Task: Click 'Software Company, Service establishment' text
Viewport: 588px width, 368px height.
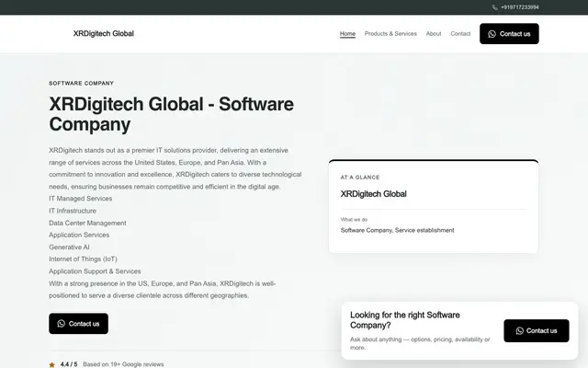Action: click(x=397, y=230)
